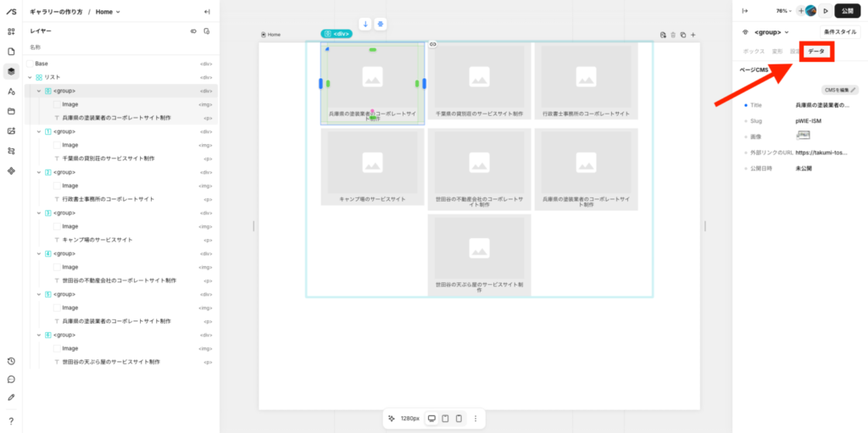Collapse the left layers panel
This screenshot has height=433, width=868.
click(208, 12)
